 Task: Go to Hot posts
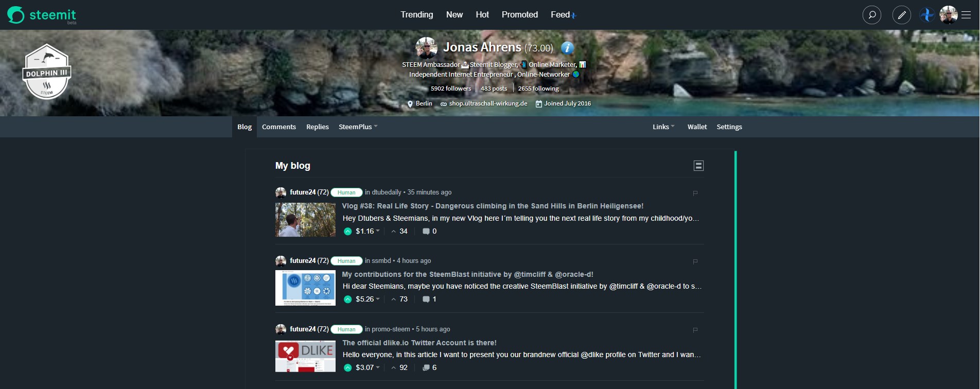(x=482, y=15)
